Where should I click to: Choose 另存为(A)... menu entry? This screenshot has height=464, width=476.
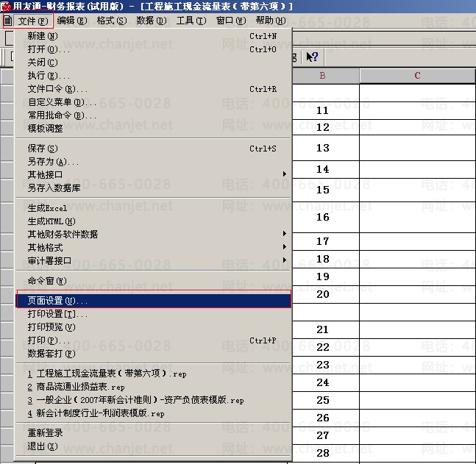pyautogui.click(x=153, y=162)
